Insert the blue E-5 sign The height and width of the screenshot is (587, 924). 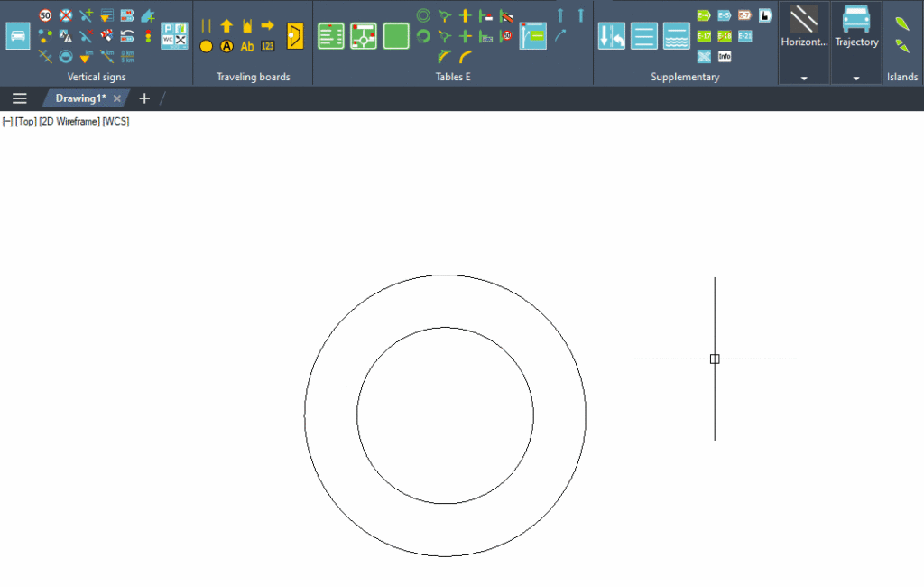point(725,15)
